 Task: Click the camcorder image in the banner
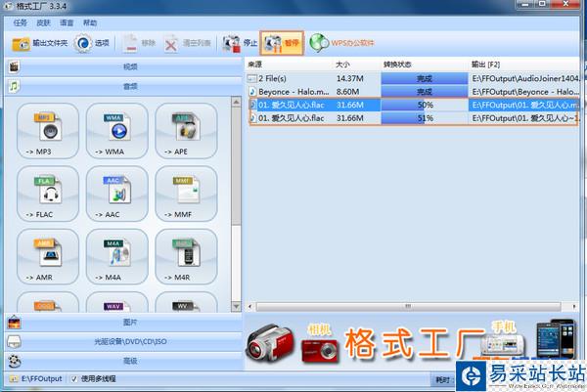coord(270,345)
